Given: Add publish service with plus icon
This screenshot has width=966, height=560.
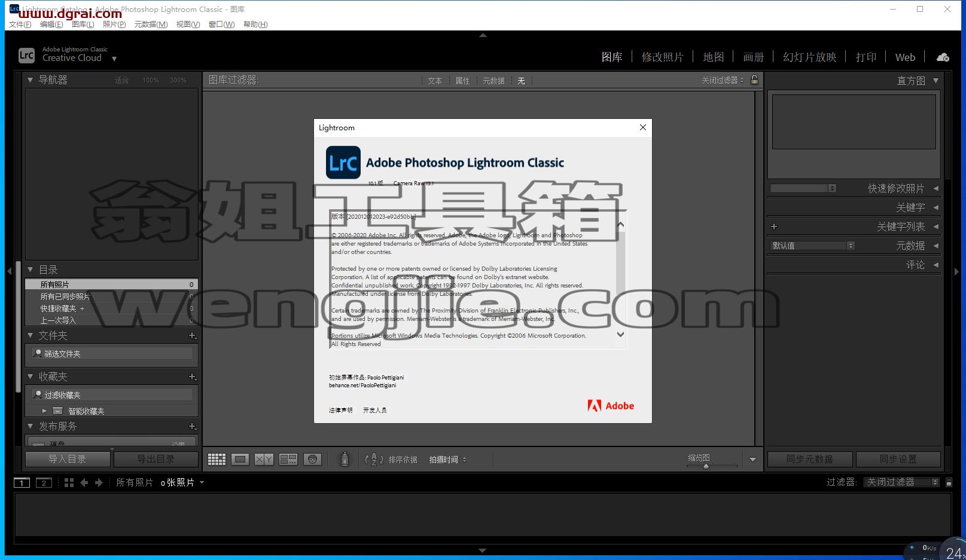Looking at the screenshot, I should (x=193, y=427).
